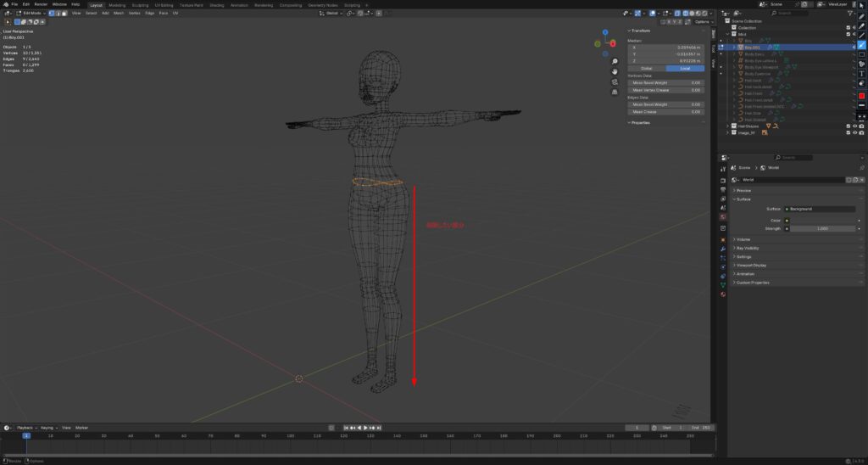
Task: Open Output properties tab icon
Action: (723, 189)
